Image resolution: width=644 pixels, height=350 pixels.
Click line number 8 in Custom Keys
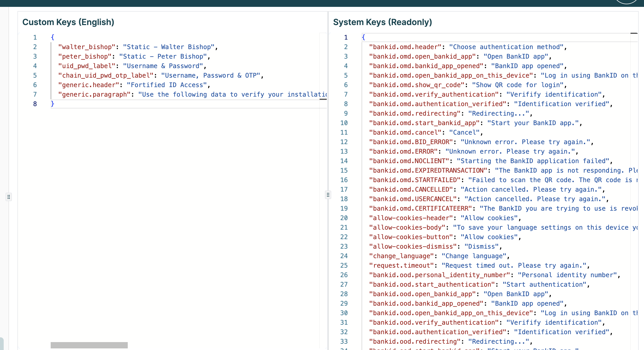[35, 104]
